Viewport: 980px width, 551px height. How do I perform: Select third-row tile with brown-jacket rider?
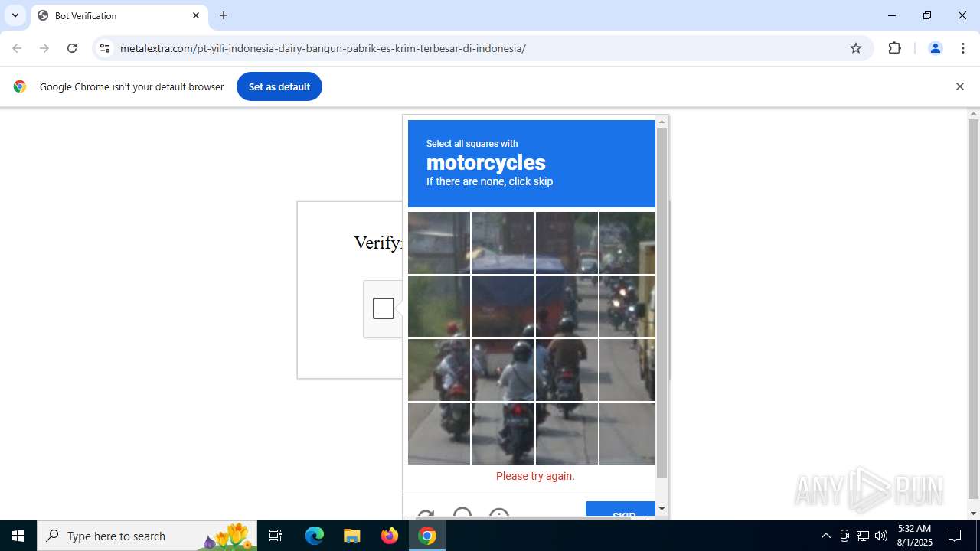(x=567, y=370)
